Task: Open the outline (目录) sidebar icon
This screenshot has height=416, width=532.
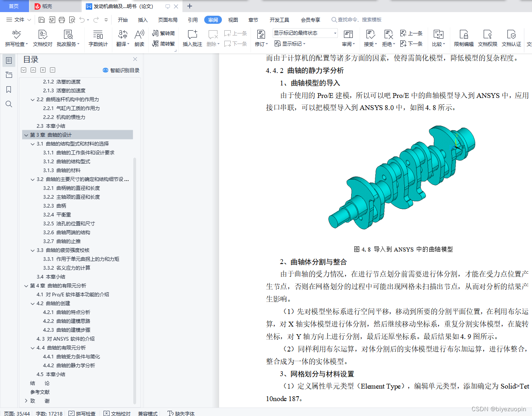Action: (9, 60)
